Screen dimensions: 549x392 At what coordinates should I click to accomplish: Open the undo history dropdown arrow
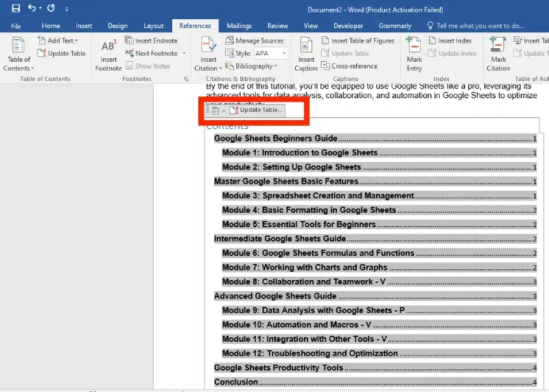pos(40,8)
